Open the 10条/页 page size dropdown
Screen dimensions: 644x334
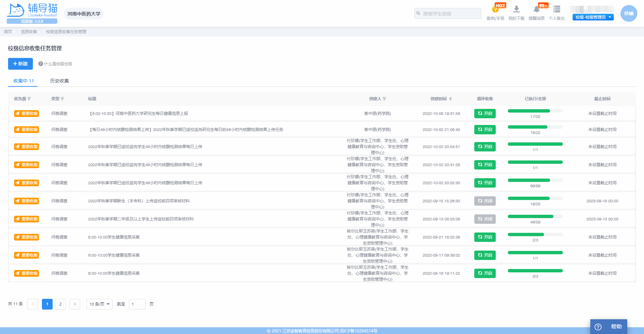point(99,304)
